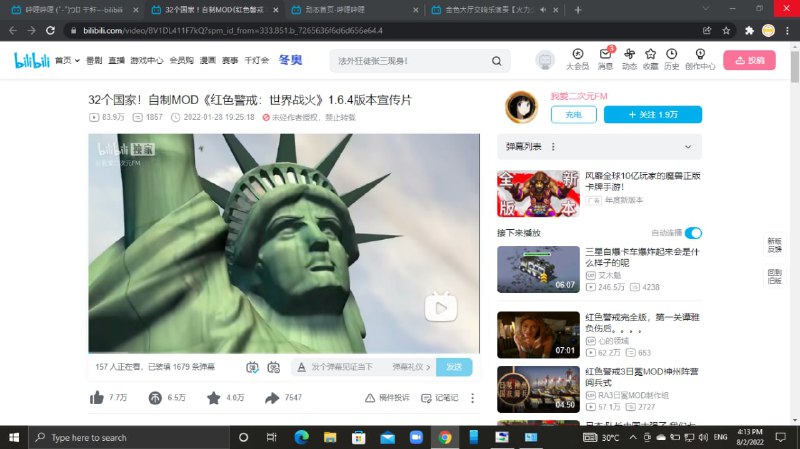Open File Explorer from taskbar

pyautogui.click(x=330, y=437)
